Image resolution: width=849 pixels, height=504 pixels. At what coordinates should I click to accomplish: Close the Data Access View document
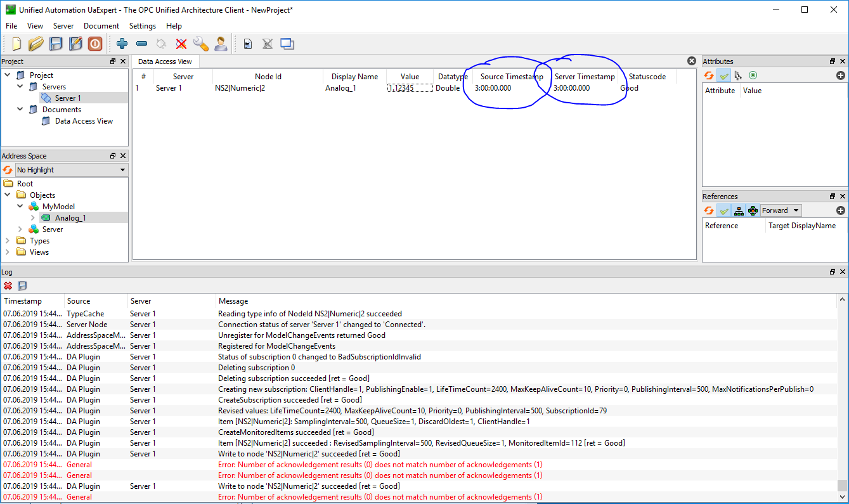pos(691,61)
